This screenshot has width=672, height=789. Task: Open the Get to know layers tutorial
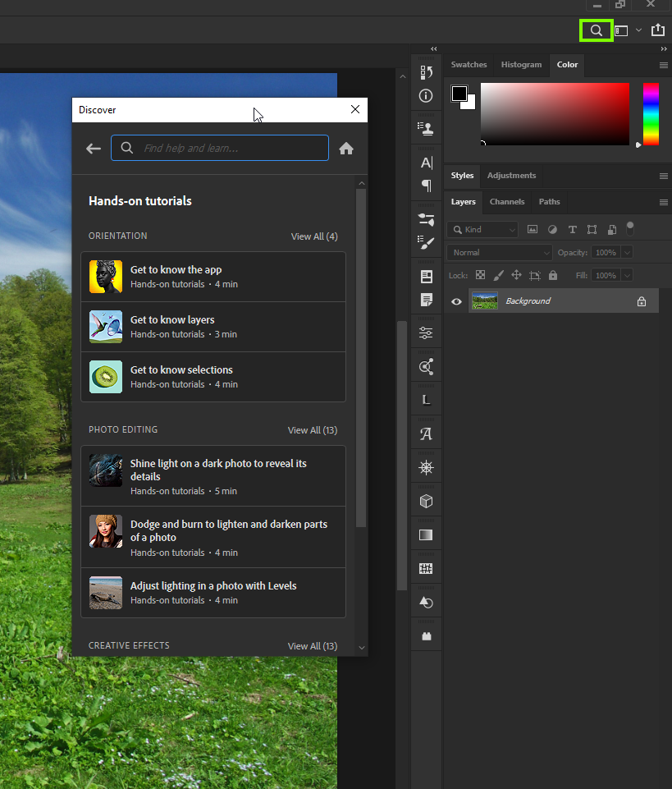coord(172,320)
